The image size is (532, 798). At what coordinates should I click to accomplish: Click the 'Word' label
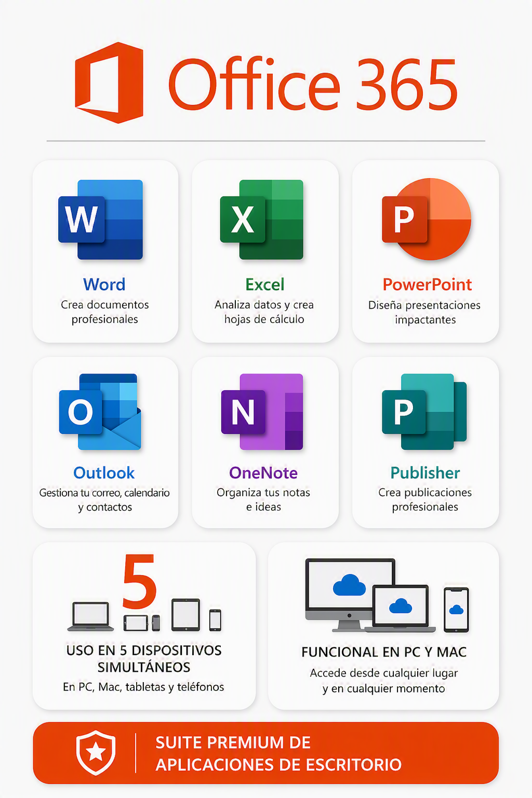point(104,285)
